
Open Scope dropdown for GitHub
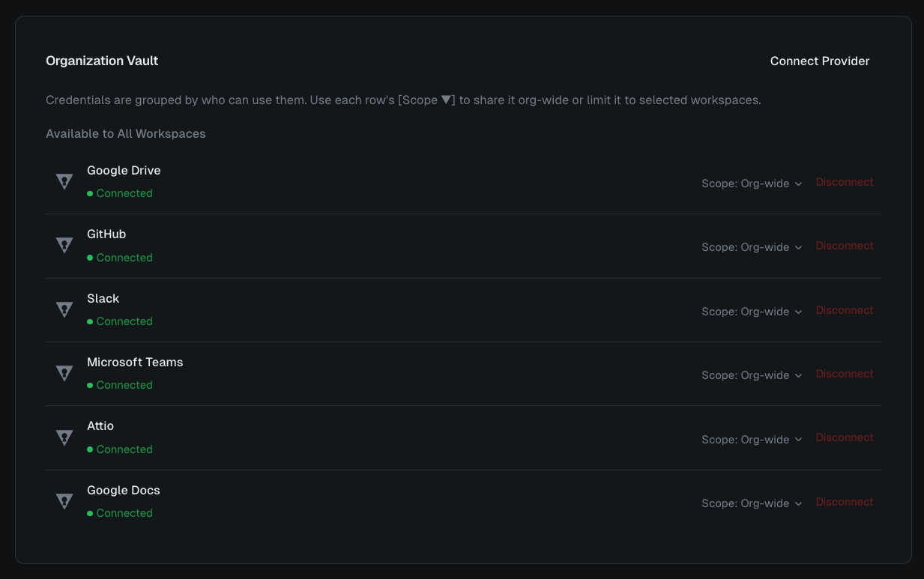[x=752, y=247]
